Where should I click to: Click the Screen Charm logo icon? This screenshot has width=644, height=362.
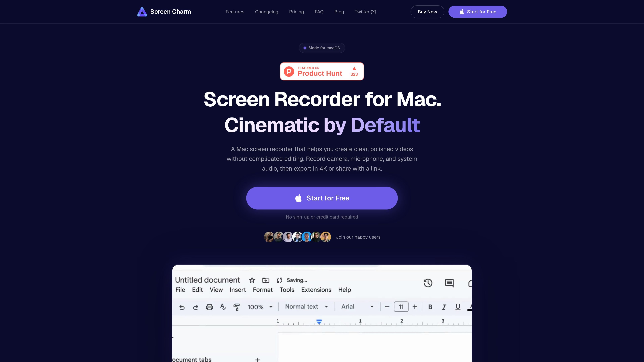tap(142, 12)
